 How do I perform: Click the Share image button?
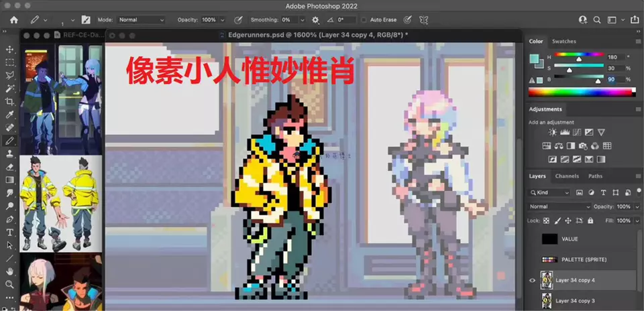click(634, 19)
